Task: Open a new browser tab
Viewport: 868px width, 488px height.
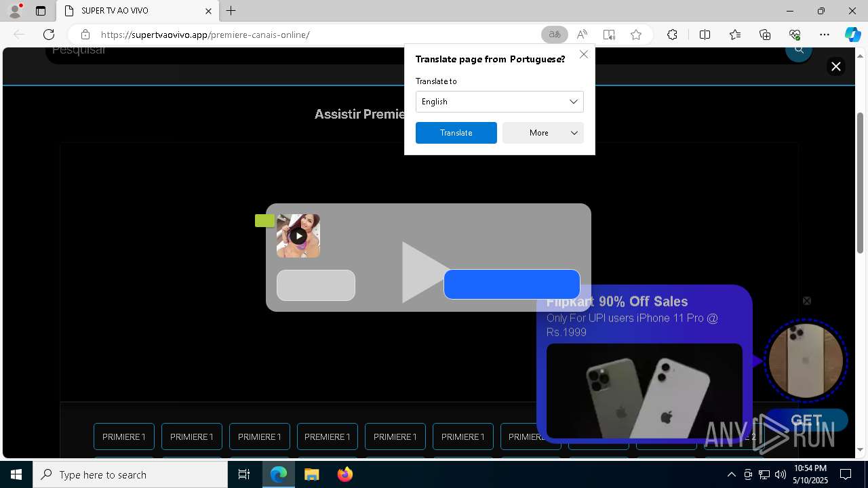Action: tap(231, 11)
